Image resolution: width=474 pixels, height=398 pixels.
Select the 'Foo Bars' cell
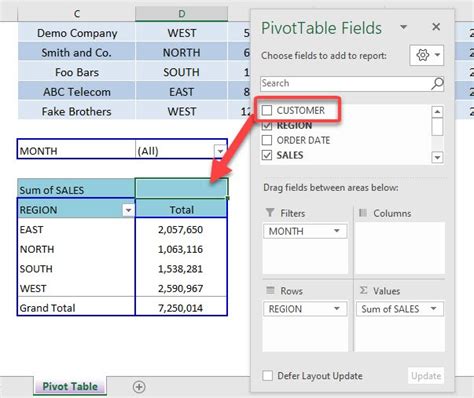click(77, 72)
